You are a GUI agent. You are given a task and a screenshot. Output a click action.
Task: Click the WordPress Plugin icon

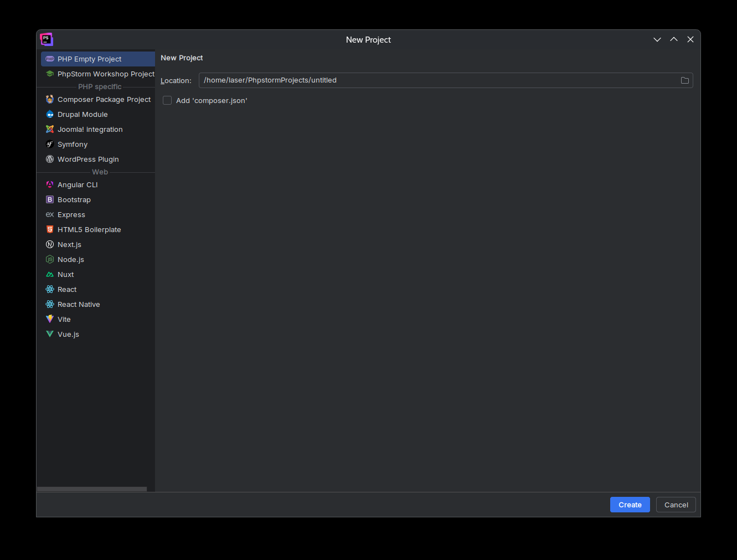coord(50,160)
